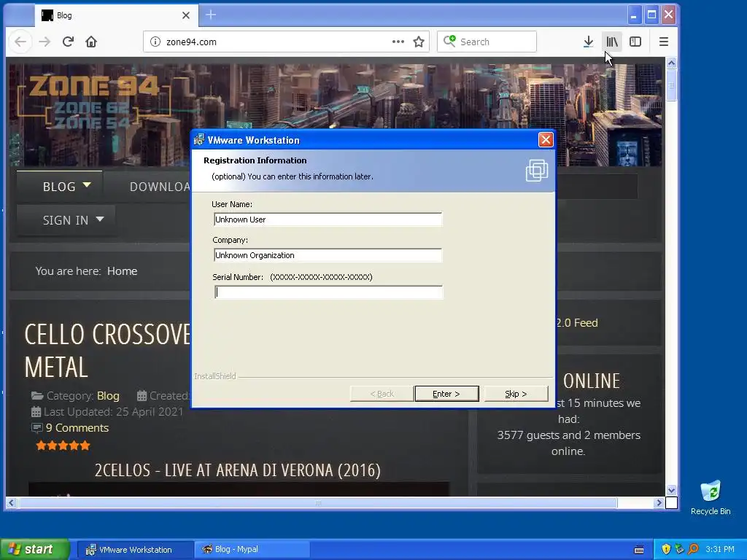Click the security shield tray icon

[x=666, y=549]
